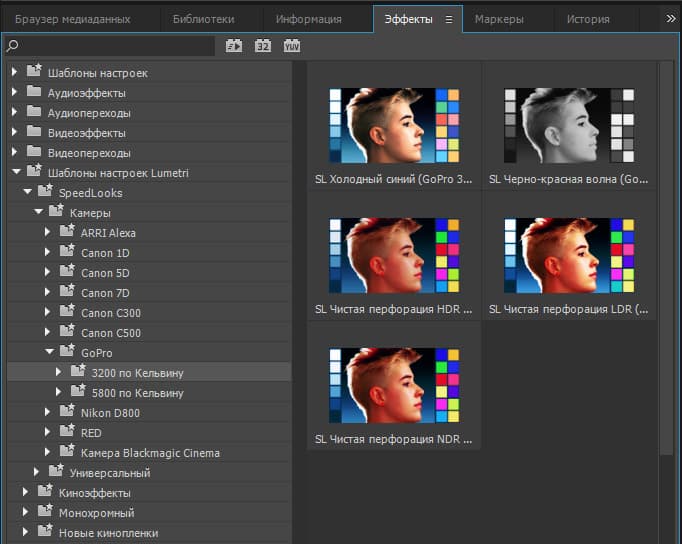Click the Монохромный preset bin icon
The width and height of the screenshot is (682, 544).
click(x=45, y=510)
